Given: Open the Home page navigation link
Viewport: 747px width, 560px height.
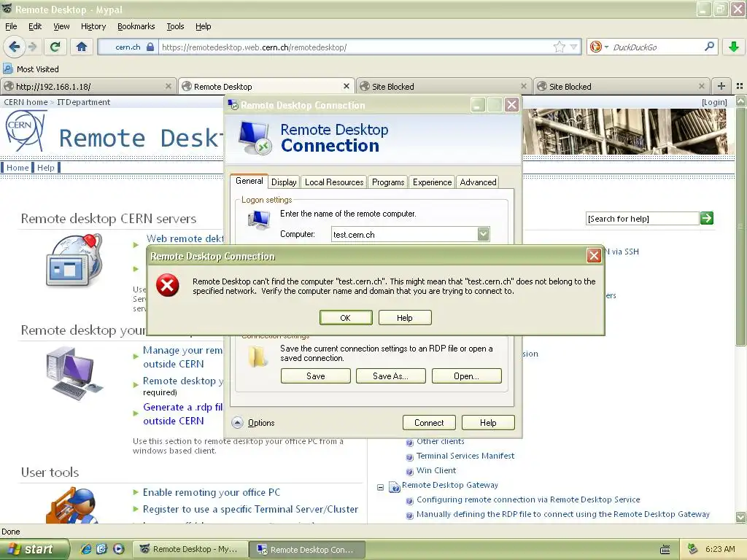Looking at the screenshot, I should click(x=18, y=168).
